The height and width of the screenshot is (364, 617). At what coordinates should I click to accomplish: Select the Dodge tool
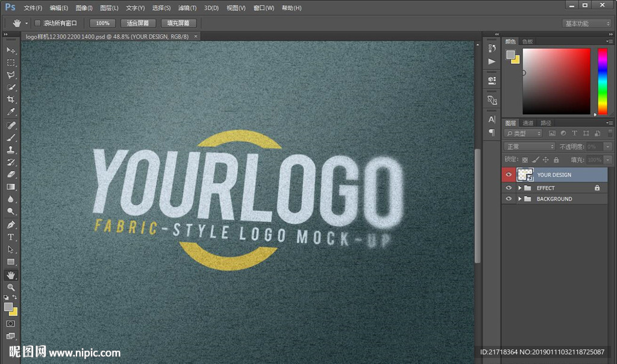[x=11, y=212]
